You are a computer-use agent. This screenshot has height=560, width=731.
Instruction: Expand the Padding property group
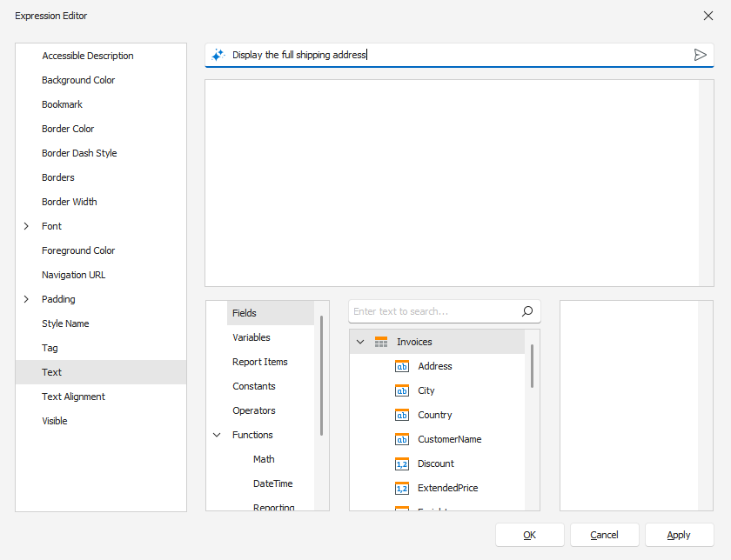tap(25, 298)
